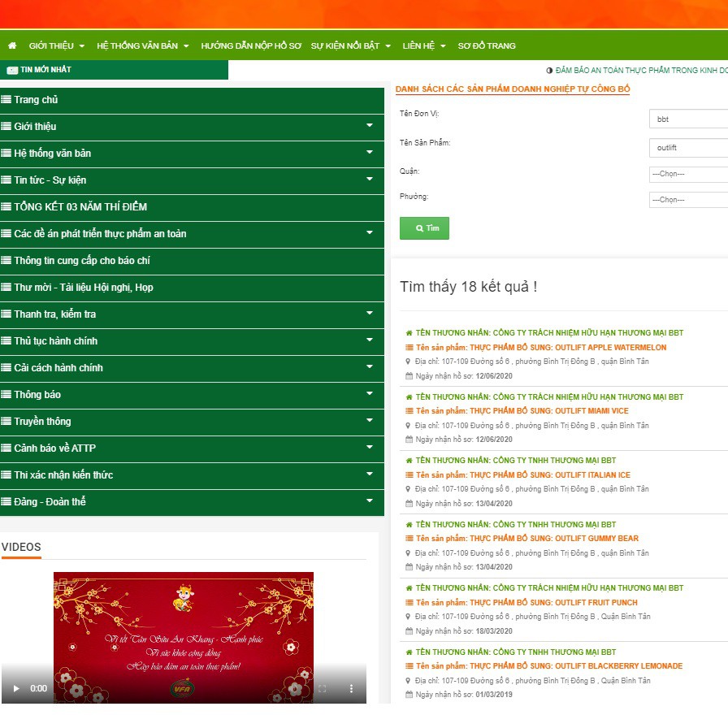Open the Phường dropdown selector
This screenshot has width=728, height=728.
click(688, 200)
